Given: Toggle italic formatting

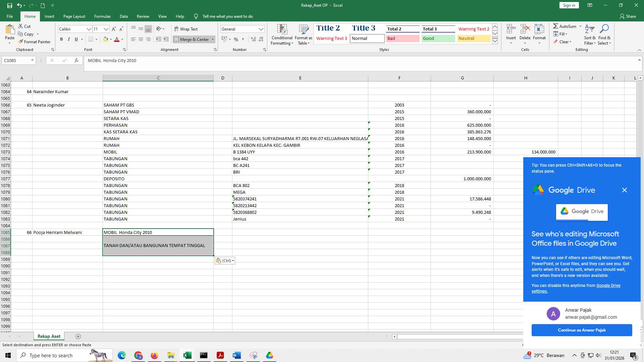Looking at the screenshot, I should click(69, 39).
